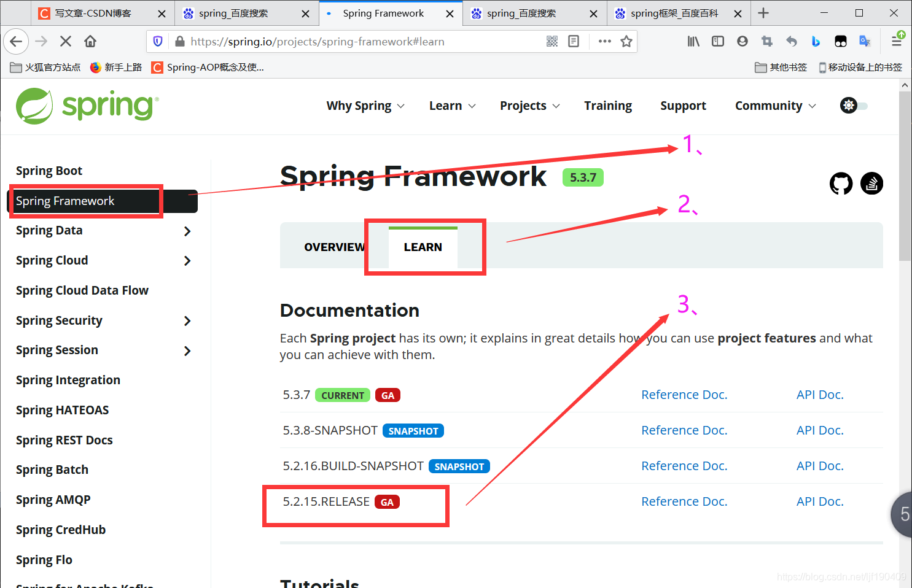The height and width of the screenshot is (588, 912).
Task: Open Spring REST Docs project
Action: coord(64,440)
